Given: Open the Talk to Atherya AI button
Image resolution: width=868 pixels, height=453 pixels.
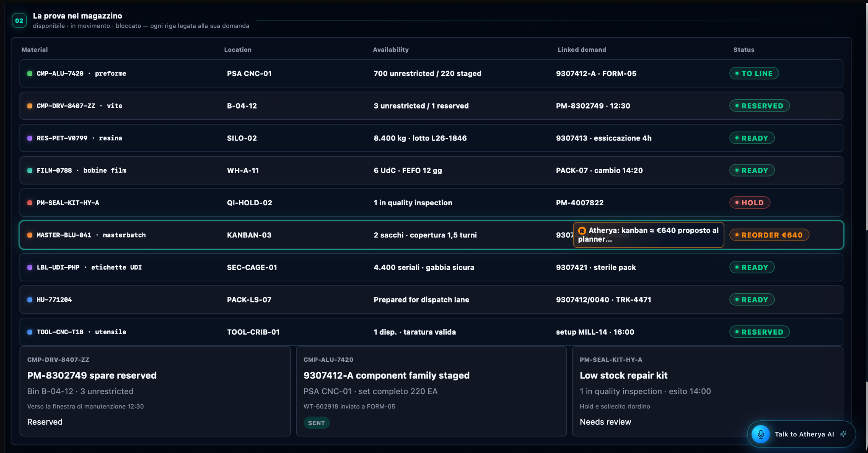Looking at the screenshot, I should pyautogui.click(x=801, y=434).
